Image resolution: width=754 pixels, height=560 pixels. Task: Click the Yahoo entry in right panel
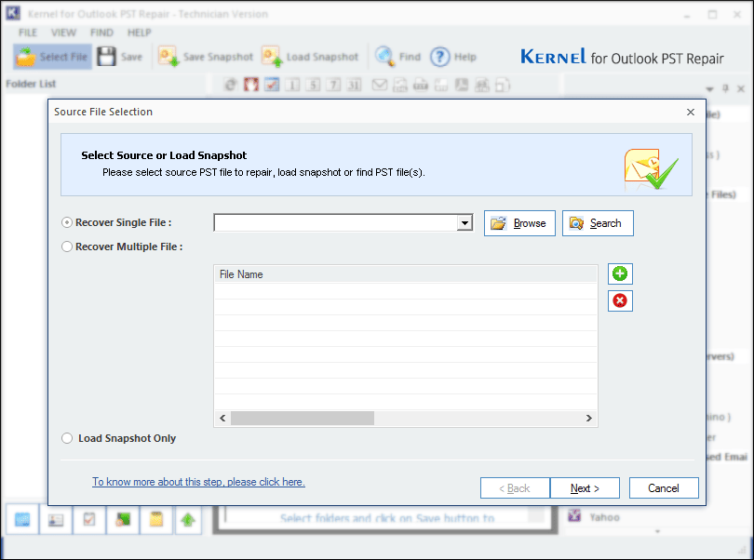(x=604, y=517)
